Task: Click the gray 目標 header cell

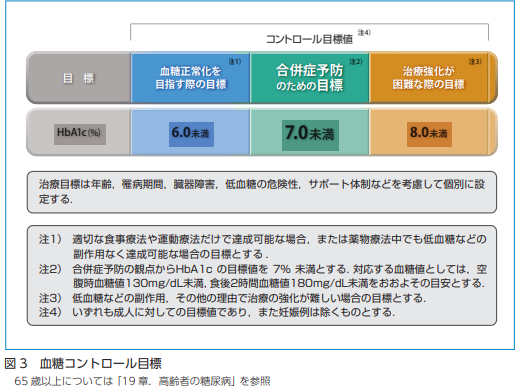Action: (79, 78)
